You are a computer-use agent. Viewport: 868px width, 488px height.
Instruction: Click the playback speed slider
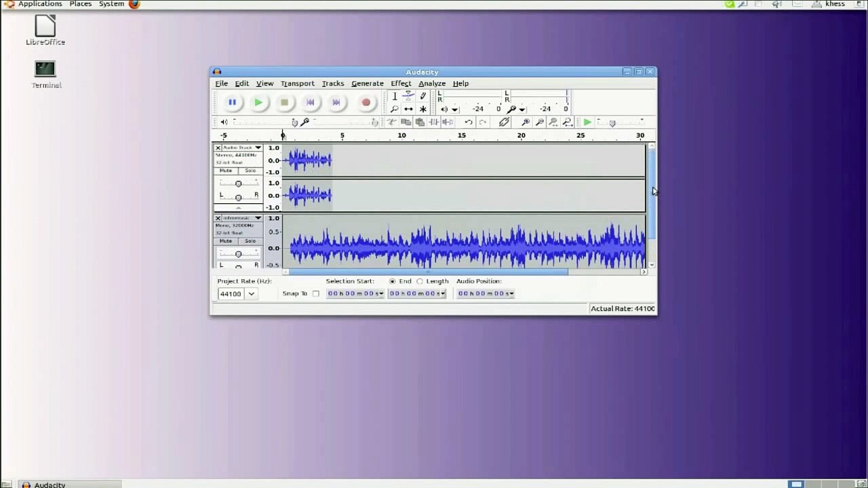(620, 122)
